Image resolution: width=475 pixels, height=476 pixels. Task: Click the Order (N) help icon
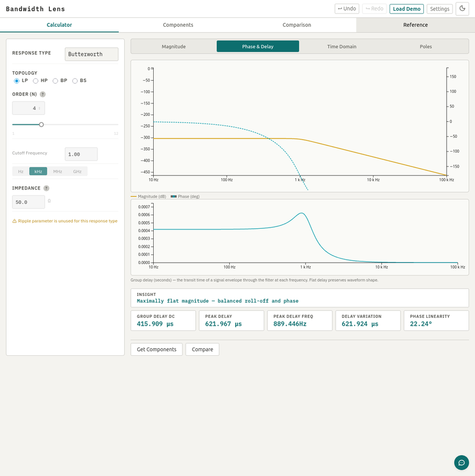pyautogui.click(x=43, y=94)
